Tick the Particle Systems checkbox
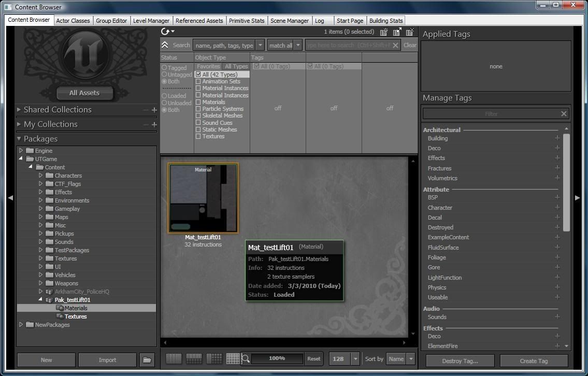This screenshot has width=588, height=376. (x=198, y=109)
